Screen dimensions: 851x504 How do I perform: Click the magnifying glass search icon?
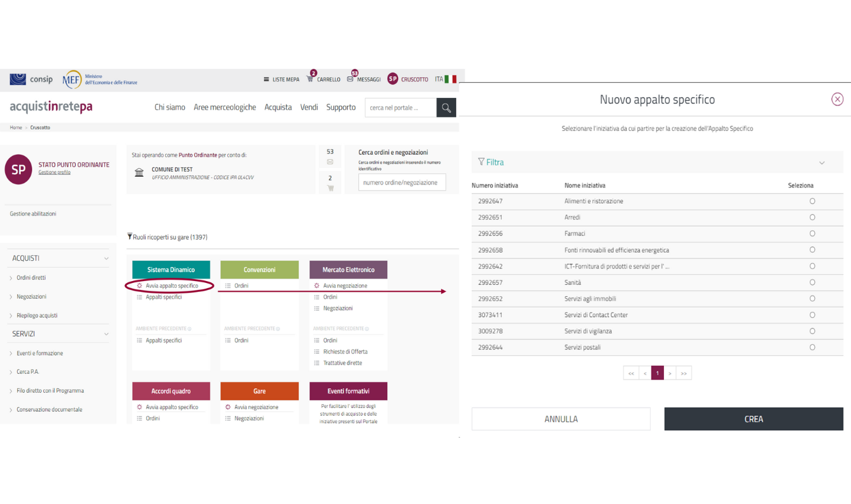coord(446,108)
